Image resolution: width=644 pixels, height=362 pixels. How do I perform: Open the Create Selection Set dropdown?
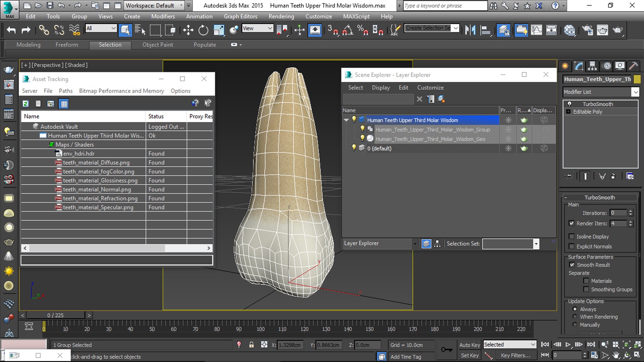pyautogui.click(x=455, y=28)
